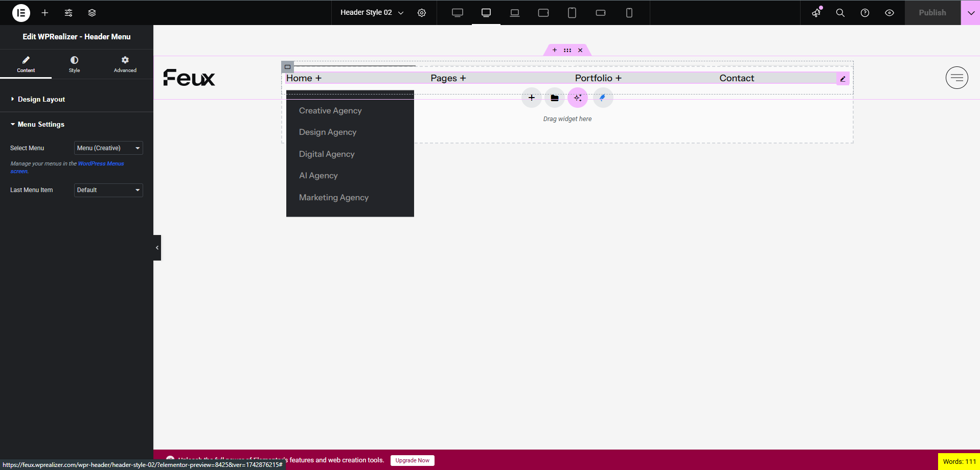The height and width of the screenshot is (470, 980).
Task: Open the Structure layers icon
Action: pos(92,13)
